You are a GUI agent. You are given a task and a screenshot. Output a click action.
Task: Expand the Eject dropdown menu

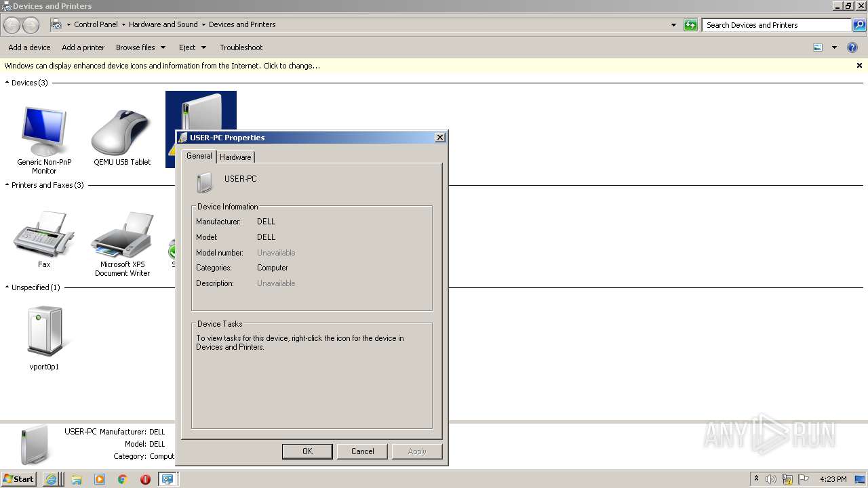click(203, 47)
